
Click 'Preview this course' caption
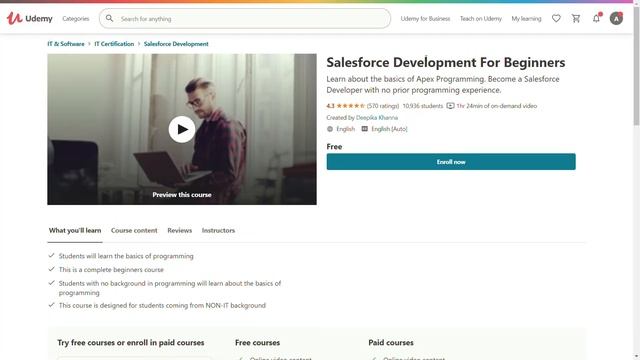[182, 195]
